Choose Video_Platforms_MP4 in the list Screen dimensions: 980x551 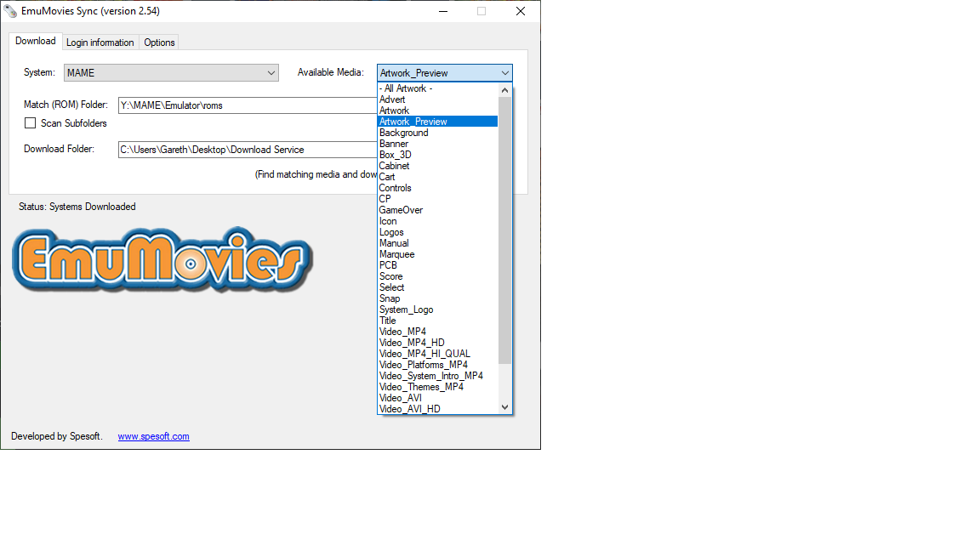click(x=438, y=365)
